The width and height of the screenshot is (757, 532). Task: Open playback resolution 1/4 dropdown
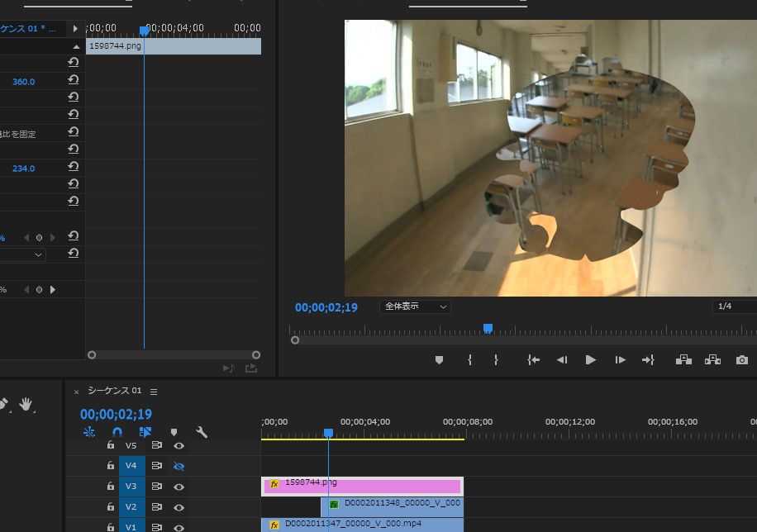(x=734, y=306)
